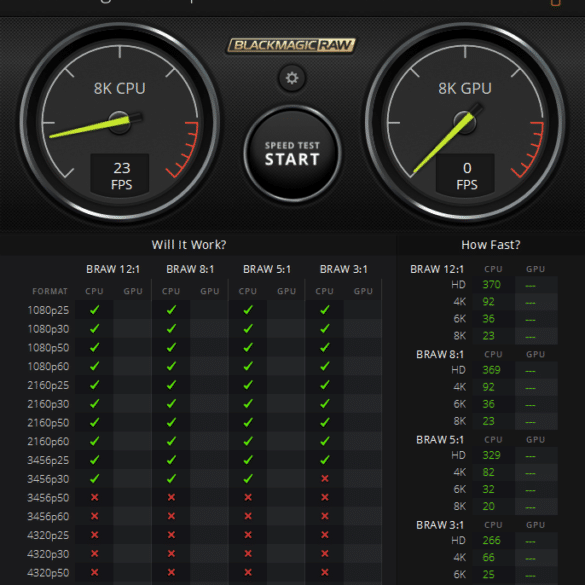Click the red X for 3456p60 BRAW 5:1 CPU
Image resolution: width=585 pixels, height=585 pixels.
pos(248,516)
